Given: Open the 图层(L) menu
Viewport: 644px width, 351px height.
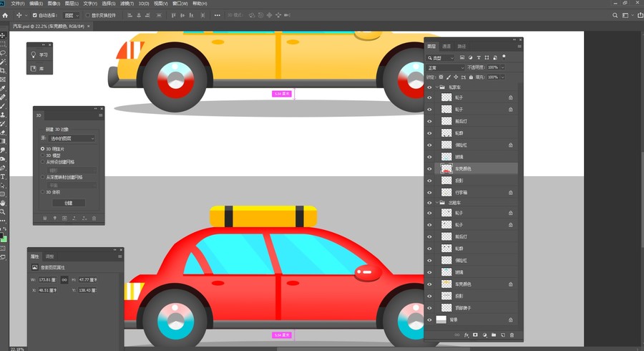Looking at the screenshot, I should click(72, 4).
